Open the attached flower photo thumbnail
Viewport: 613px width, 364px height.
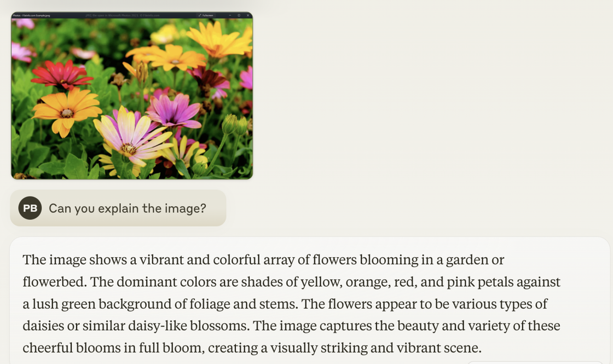click(132, 95)
